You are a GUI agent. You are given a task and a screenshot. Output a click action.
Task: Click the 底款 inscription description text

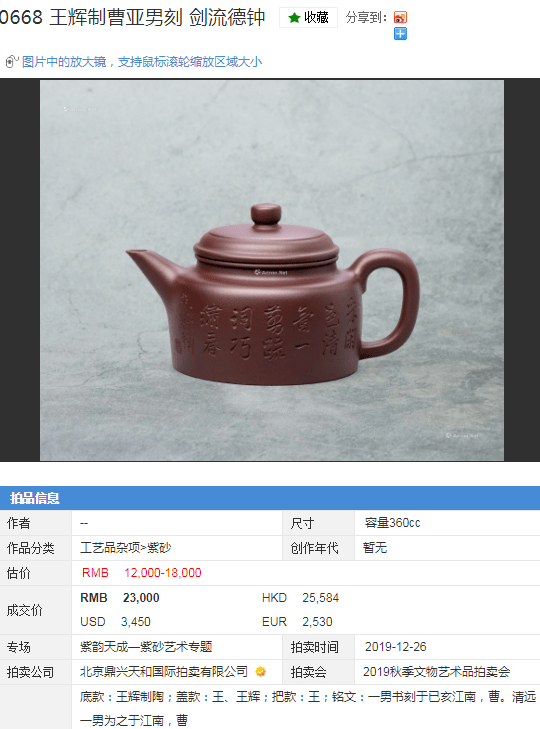click(308, 708)
